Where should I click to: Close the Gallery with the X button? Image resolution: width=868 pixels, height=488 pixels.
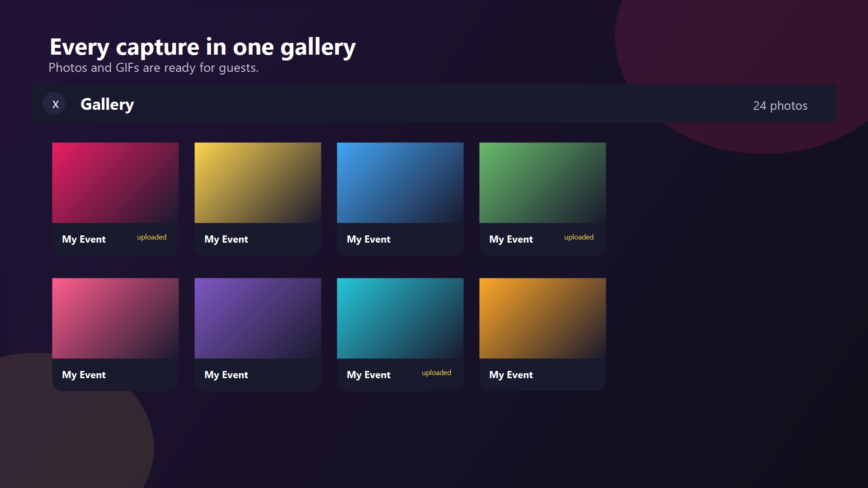click(x=54, y=104)
